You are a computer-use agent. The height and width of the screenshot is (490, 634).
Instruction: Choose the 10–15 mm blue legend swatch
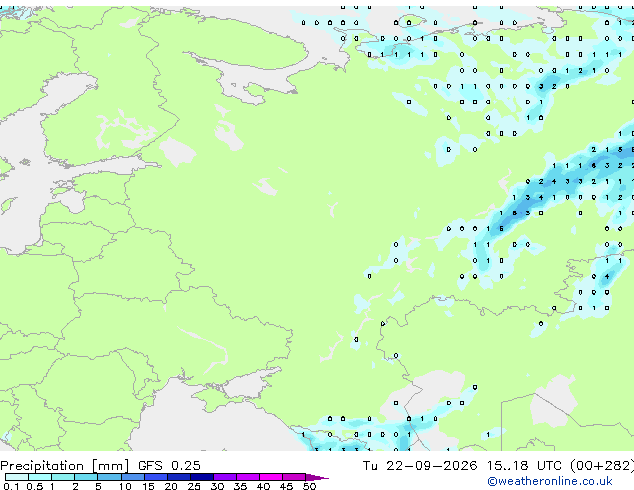point(132,477)
